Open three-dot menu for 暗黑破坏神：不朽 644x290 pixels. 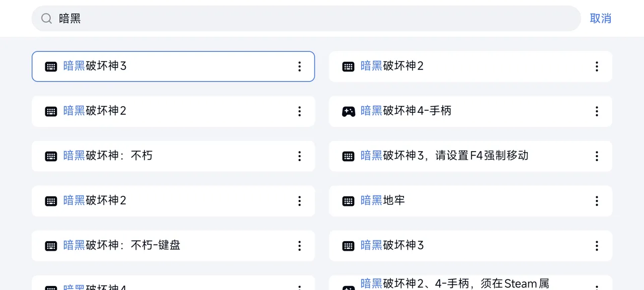(299, 156)
